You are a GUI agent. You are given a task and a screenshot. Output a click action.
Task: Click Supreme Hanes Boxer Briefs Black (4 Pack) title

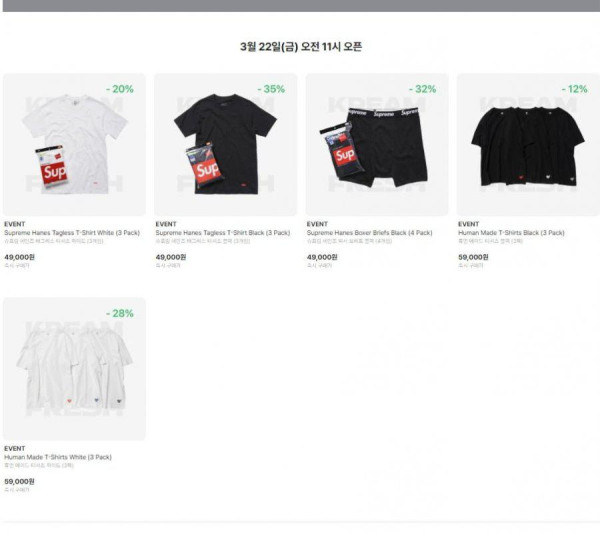click(x=369, y=233)
